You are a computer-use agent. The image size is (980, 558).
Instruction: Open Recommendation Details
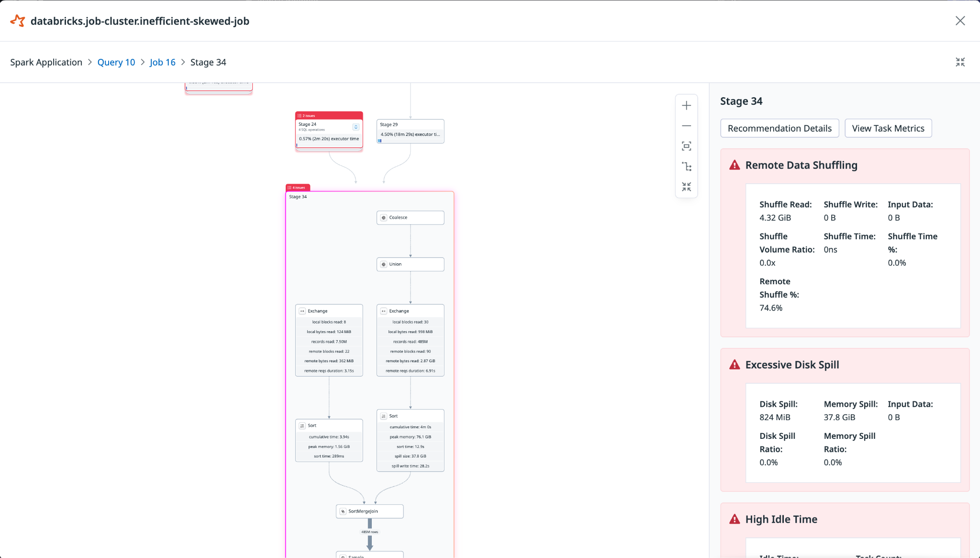pyautogui.click(x=780, y=128)
